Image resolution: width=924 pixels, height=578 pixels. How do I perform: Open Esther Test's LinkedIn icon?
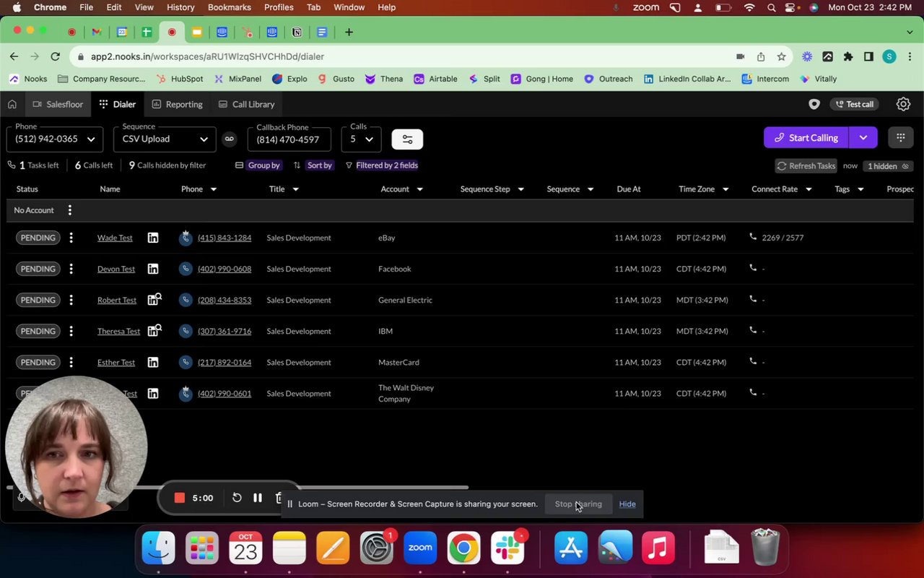tap(153, 362)
